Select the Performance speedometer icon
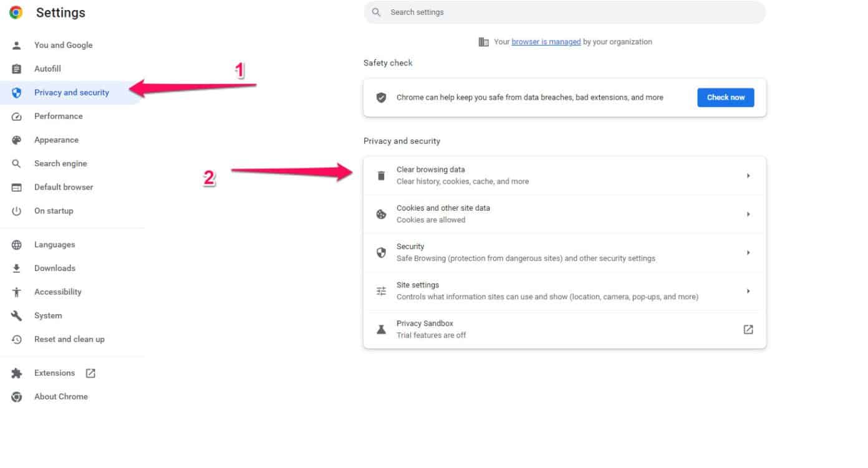This screenshot has height=468, width=868. [16, 116]
